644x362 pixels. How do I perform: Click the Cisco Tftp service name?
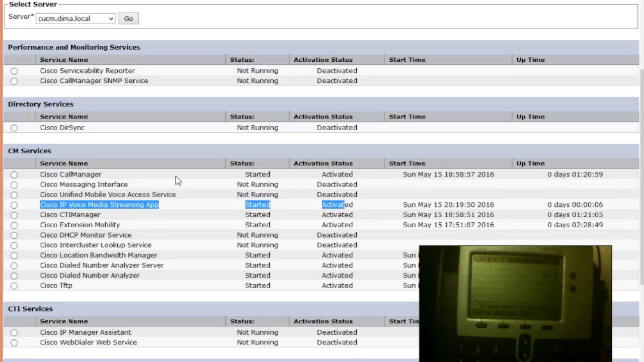56,285
